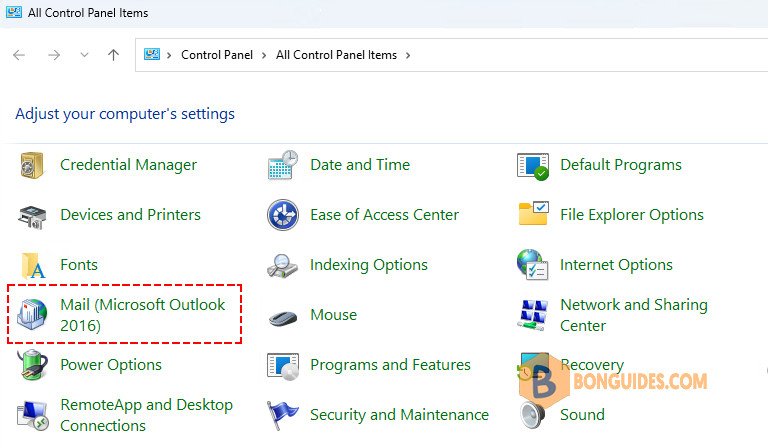768x446 pixels.
Task: Click the Mail Microsoft Outlook 2016 icon
Action: tap(32, 314)
